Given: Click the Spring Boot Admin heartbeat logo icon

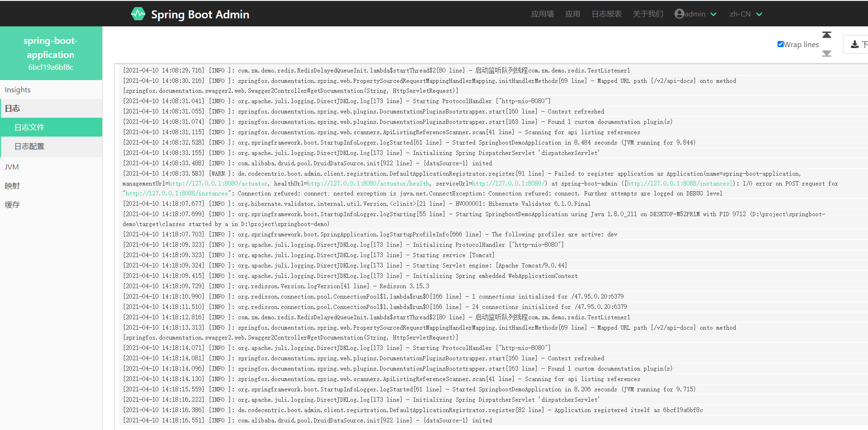Looking at the screenshot, I should tap(138, 14).
